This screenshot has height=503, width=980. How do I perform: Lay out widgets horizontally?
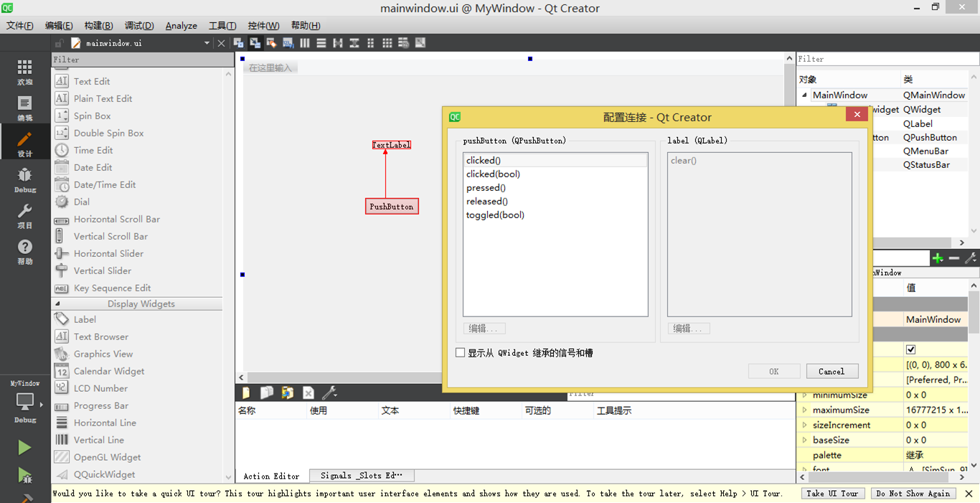point(305,42)
